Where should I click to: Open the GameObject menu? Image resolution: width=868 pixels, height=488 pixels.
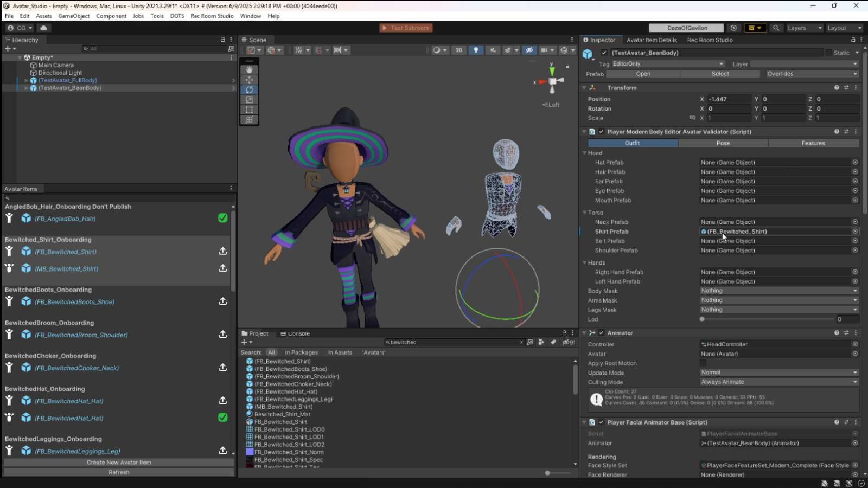click(74, 16)
